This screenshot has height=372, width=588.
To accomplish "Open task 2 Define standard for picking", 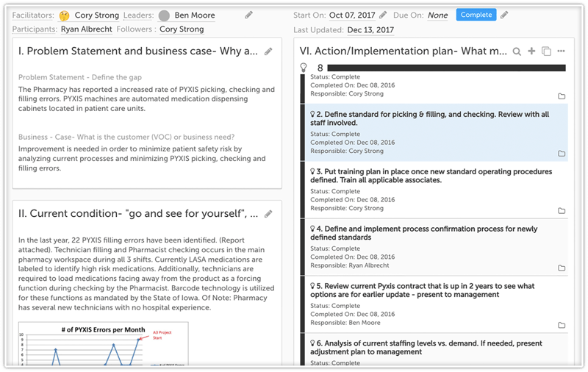I will click(x=430, y=118).
